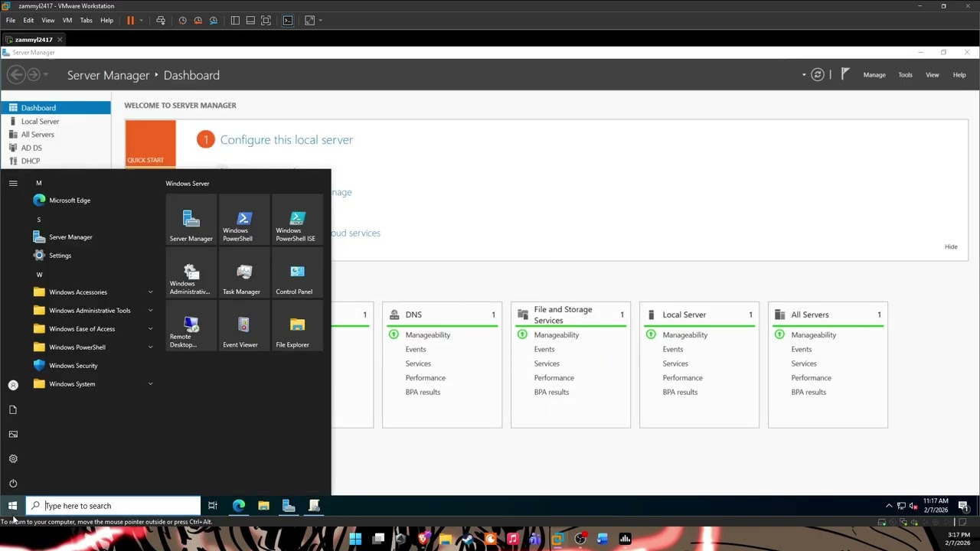Open Edge from the guest taskbar
Viewport: 980px width, 551px height.
point(239,506)
